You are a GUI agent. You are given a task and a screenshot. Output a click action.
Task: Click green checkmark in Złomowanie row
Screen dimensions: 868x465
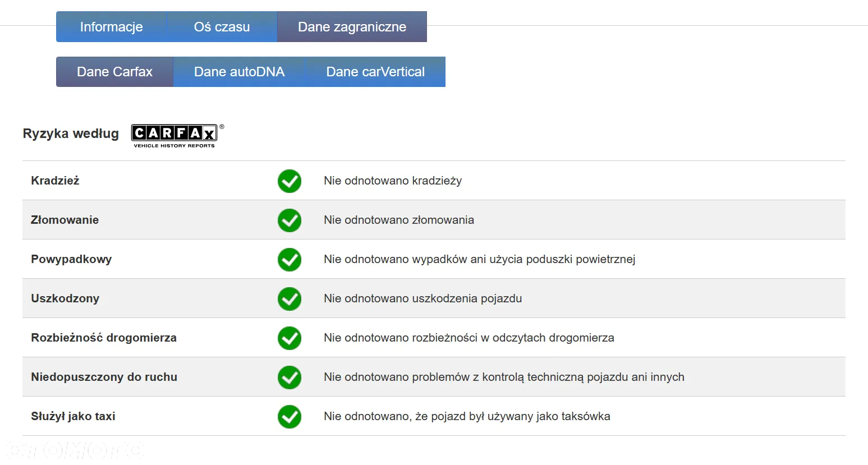tap(290, 220)
